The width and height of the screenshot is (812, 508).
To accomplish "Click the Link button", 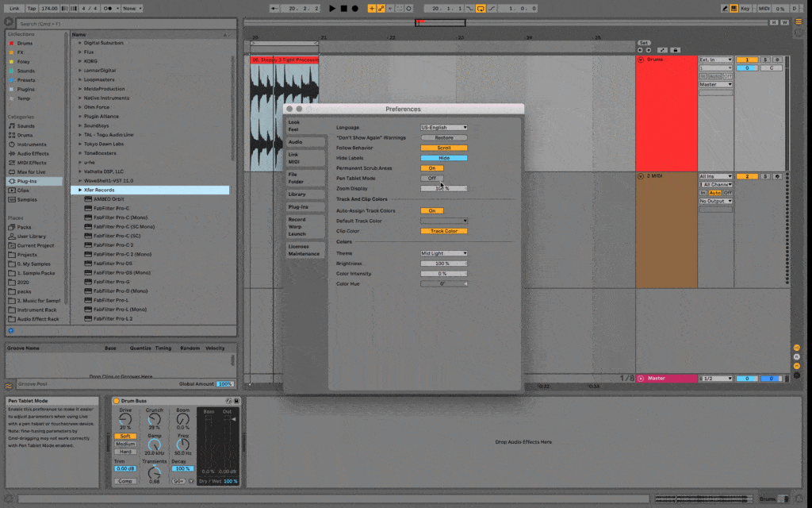I will pos(14,8).
